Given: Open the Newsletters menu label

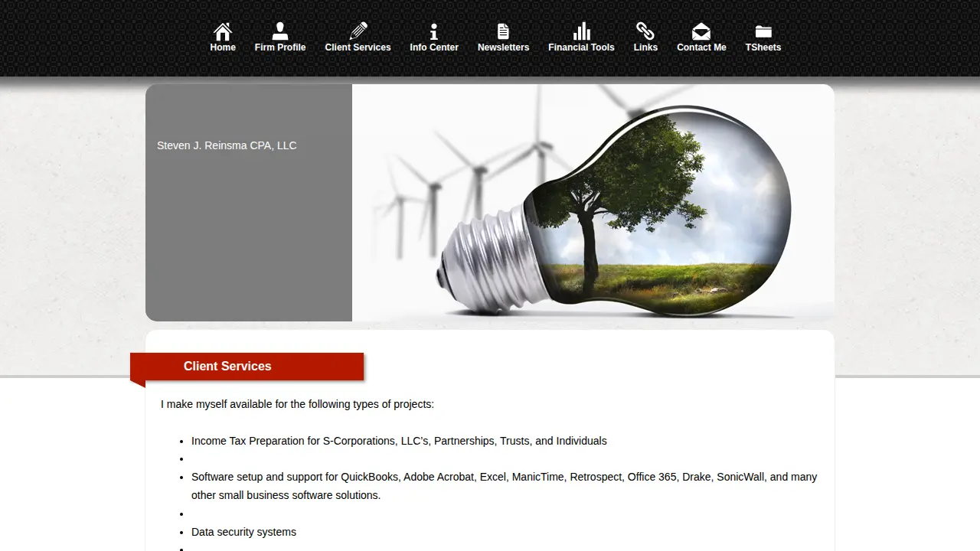Looking at the screenshot, I should tap(503, 47).
